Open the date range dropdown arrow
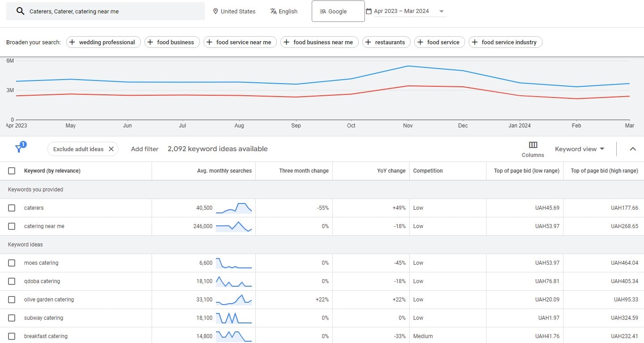The width and height of the screenshot is (644, 343). pos(441,11)
